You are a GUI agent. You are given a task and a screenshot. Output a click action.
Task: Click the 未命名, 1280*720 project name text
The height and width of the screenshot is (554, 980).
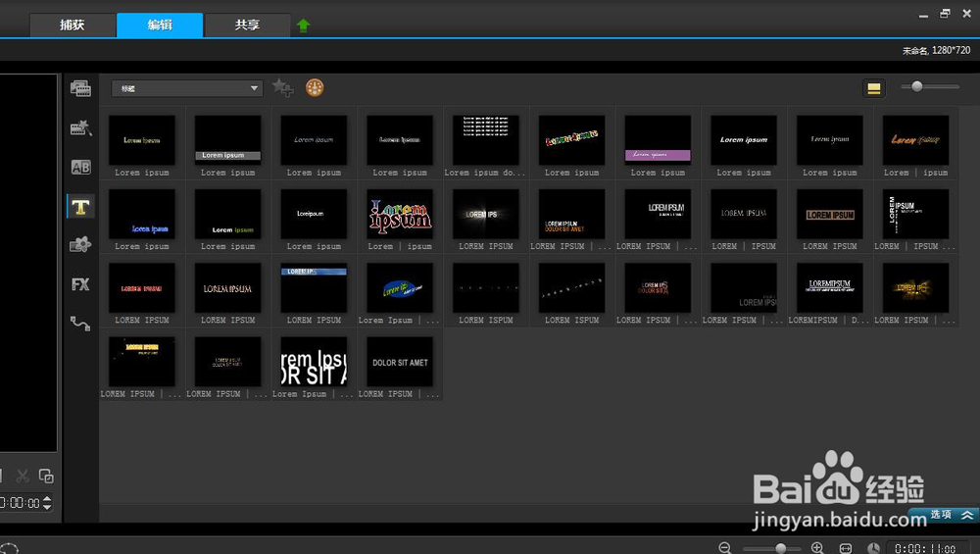point(936,50)
